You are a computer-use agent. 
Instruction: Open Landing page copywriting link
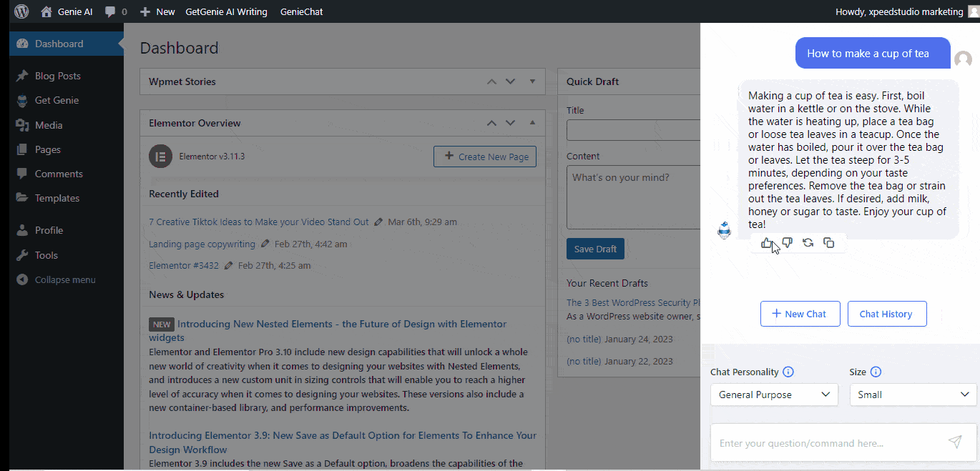pos(202,244)
